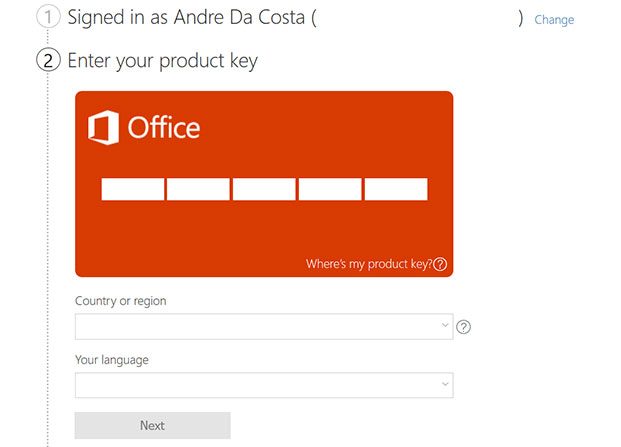Click the Office wordmark text
The height and width of the screenshot is (447, 621).
point(164,127)
